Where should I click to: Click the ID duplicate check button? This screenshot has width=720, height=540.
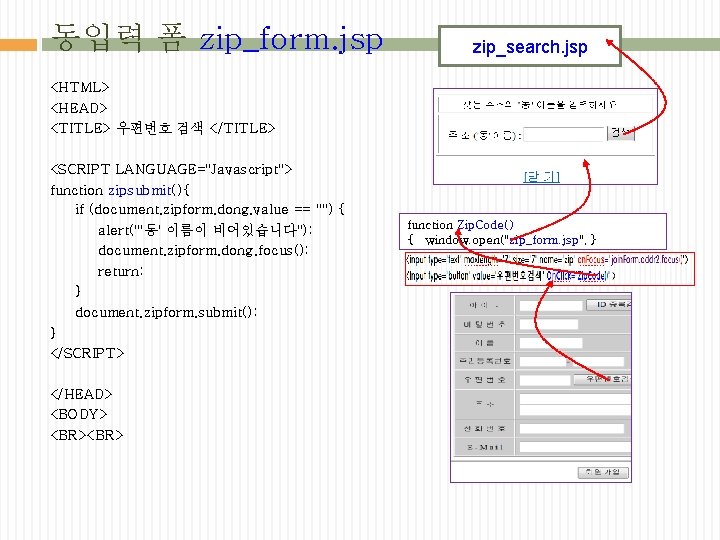609,304
